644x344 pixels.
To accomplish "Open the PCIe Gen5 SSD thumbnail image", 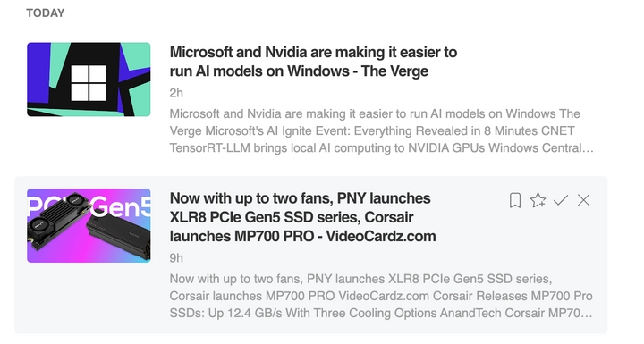I will (89, 225).
